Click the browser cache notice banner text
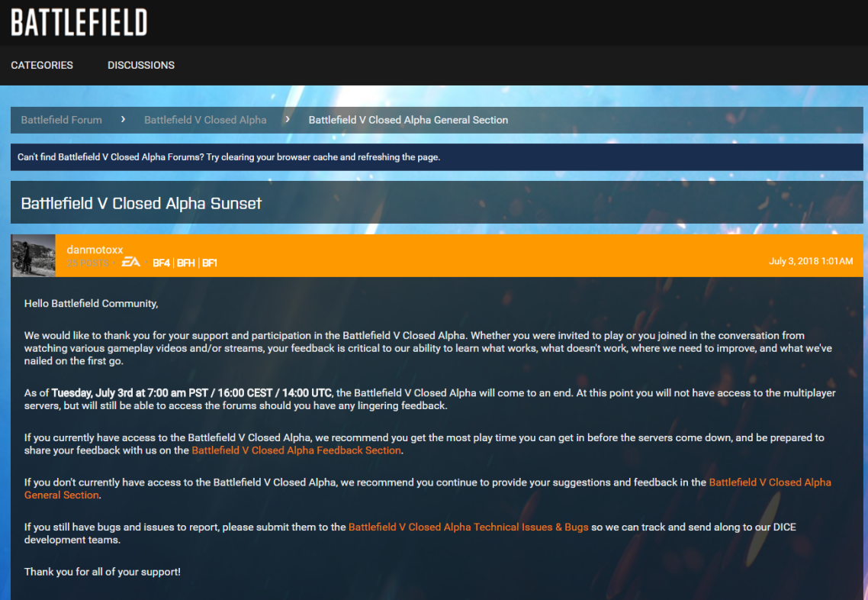 229,157
